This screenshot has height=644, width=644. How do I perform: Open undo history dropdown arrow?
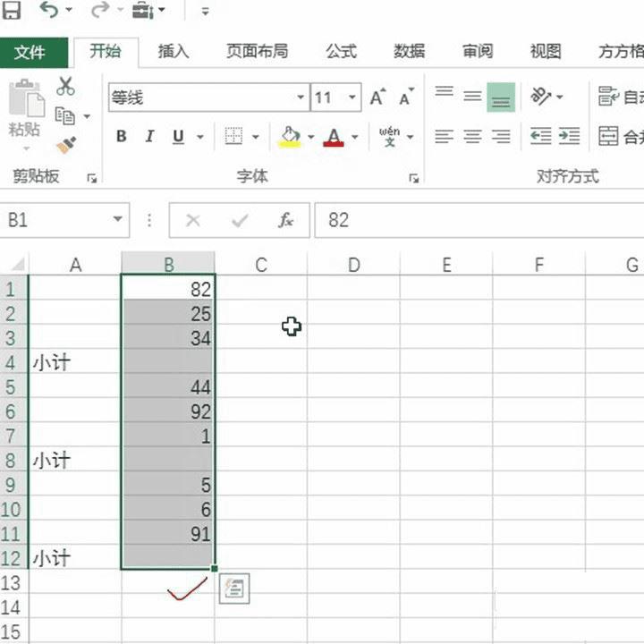[x=69, y=10]
